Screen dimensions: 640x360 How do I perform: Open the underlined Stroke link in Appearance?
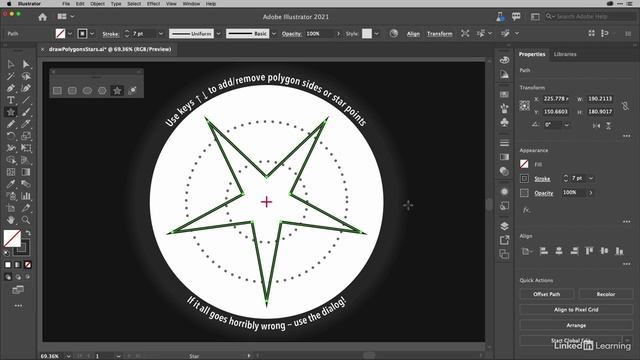pyautogui.click(x=542, y=179)
